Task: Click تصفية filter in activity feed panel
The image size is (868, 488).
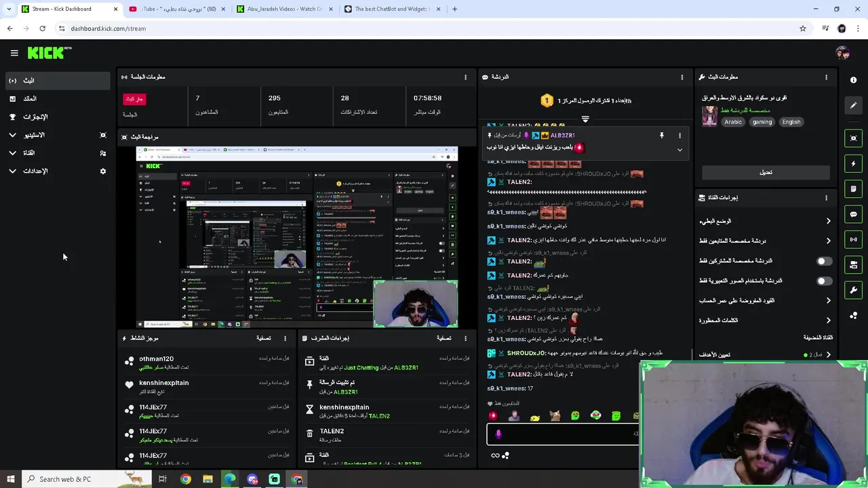Action: (x=264, y=338)
